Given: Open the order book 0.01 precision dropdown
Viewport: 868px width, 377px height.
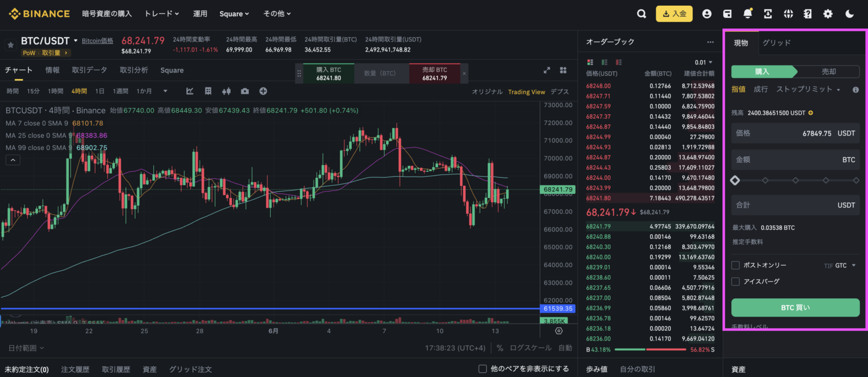Looking at the screenshot, I should [704, 62].
